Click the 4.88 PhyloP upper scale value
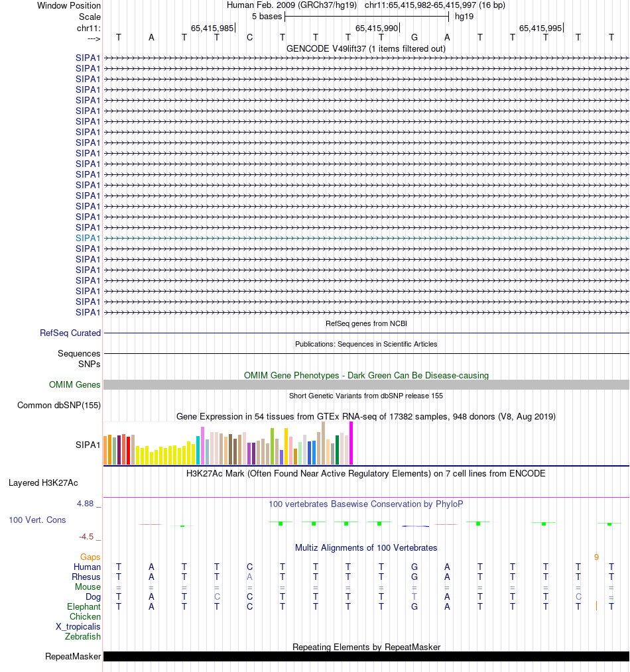 click(85, 504)
